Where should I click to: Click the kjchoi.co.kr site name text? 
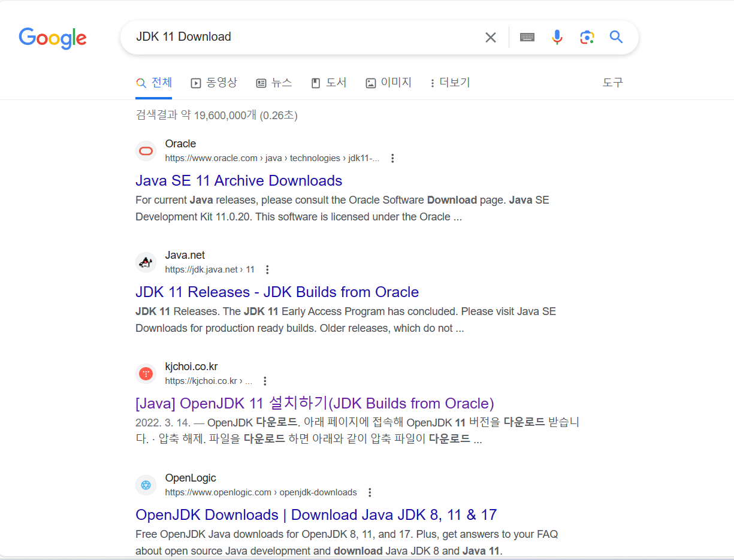pyautogui.click(x=192, y=367)
